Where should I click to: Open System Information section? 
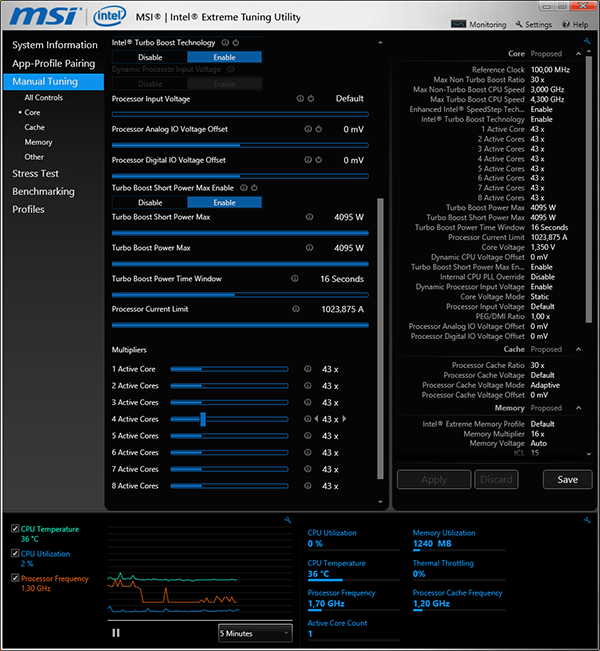click(x=55, y=45)
